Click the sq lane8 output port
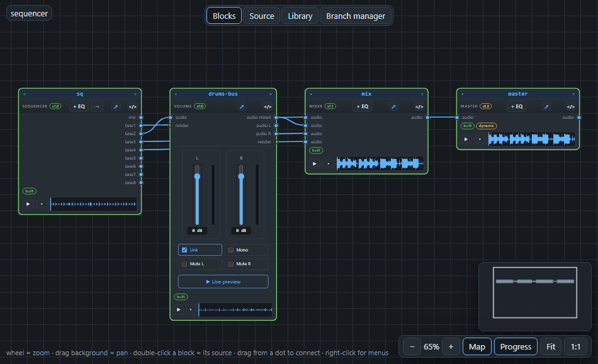This screenshot has height=364, width=598. pyautogui.click(x=141, y=183)
